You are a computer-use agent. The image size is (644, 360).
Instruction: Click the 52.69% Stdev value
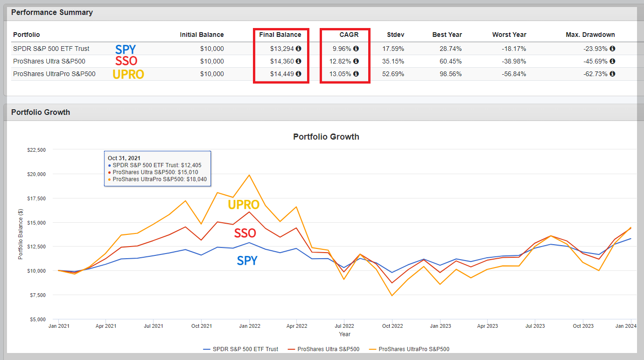(394, 74)
